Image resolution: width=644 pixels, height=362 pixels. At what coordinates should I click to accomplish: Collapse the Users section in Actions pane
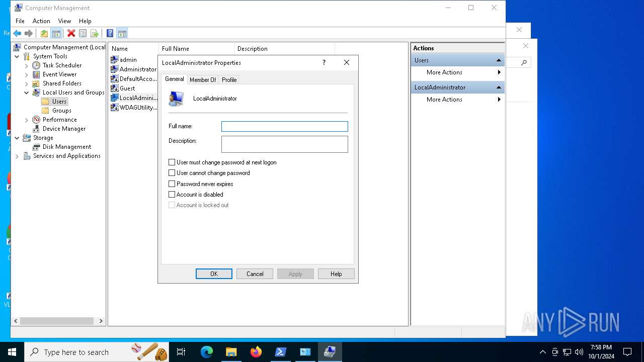click(499, 60)
